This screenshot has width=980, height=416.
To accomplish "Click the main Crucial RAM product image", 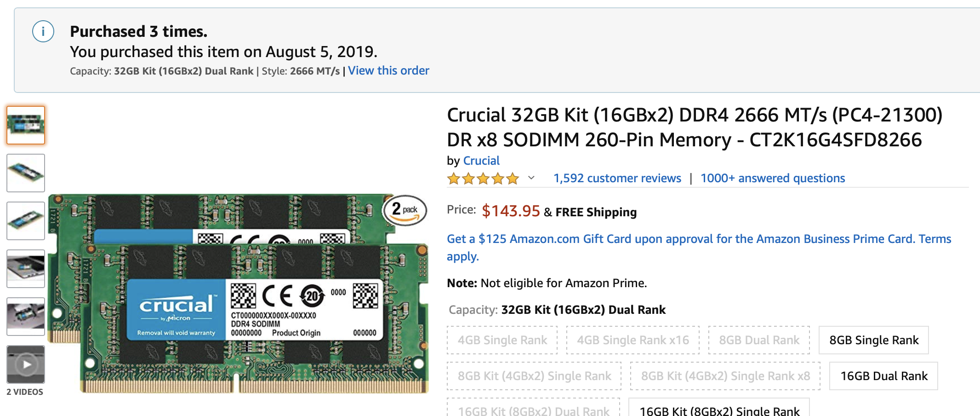I will 239,295.
